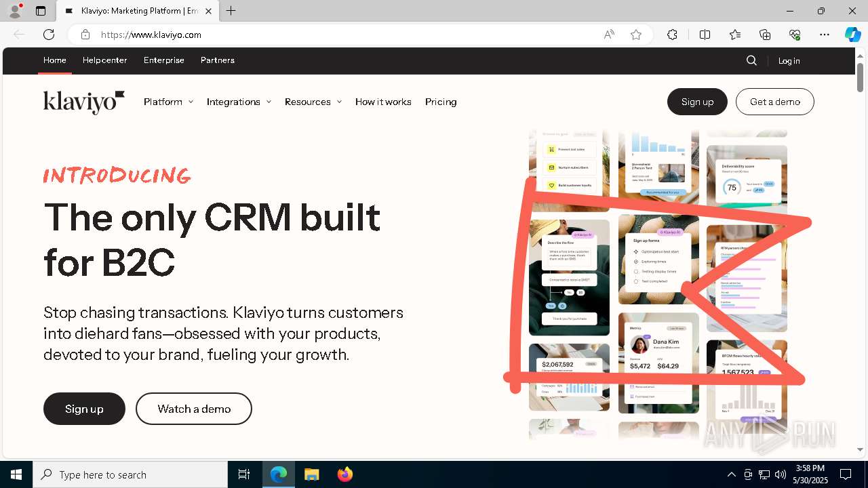Click the taskbar search box

click(130, 474)
